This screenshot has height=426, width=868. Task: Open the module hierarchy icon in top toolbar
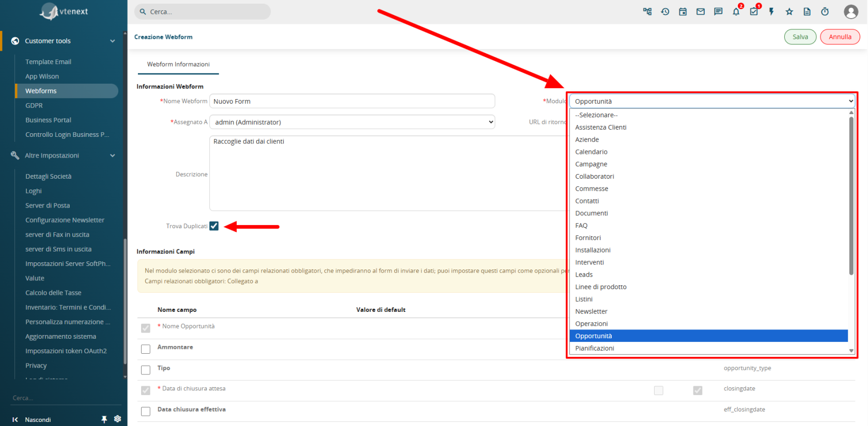647,11
